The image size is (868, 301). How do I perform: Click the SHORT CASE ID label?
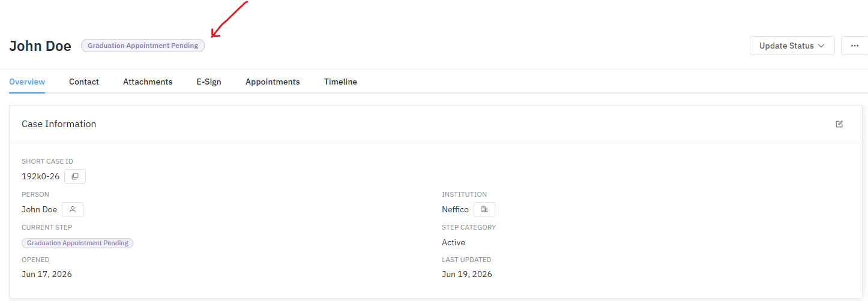click(47, 161)
